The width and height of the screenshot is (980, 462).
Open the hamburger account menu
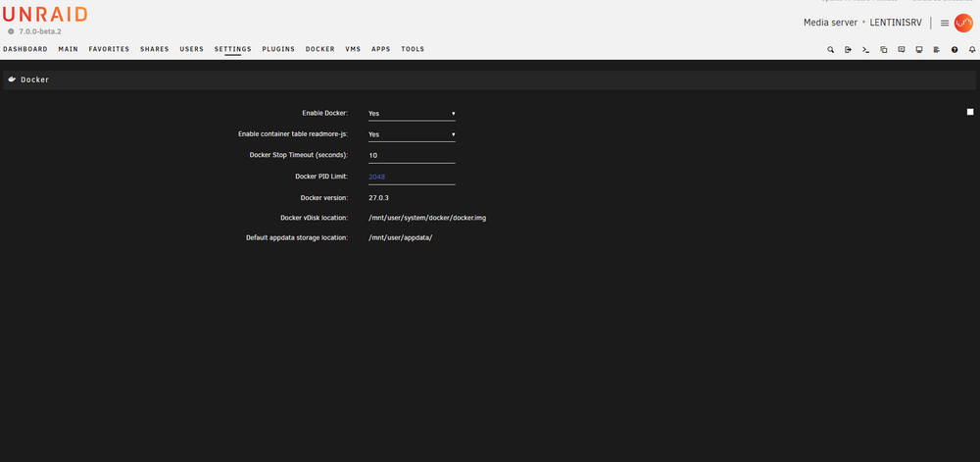[945, 24]
